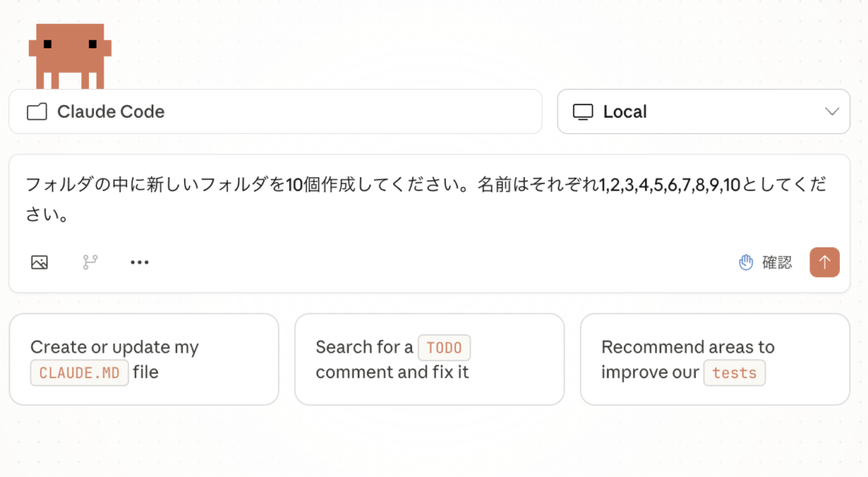Click the monitor icon next to Local
The width and height of the screenshot is (868, 477).
(582, 112)
